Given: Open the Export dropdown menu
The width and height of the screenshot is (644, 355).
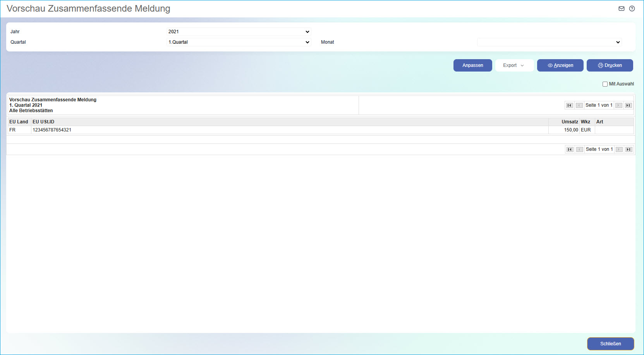Looking at the screenshot, I should coord(514,65).
